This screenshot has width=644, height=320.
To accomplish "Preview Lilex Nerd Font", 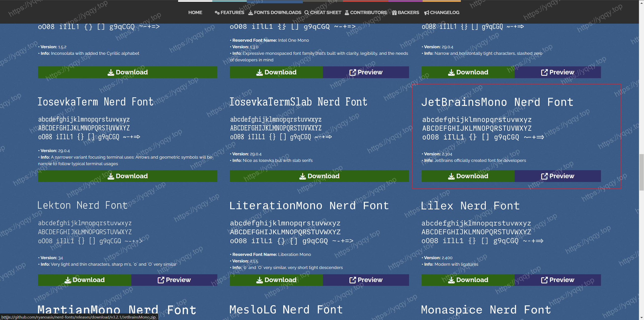I will [558, 280].
